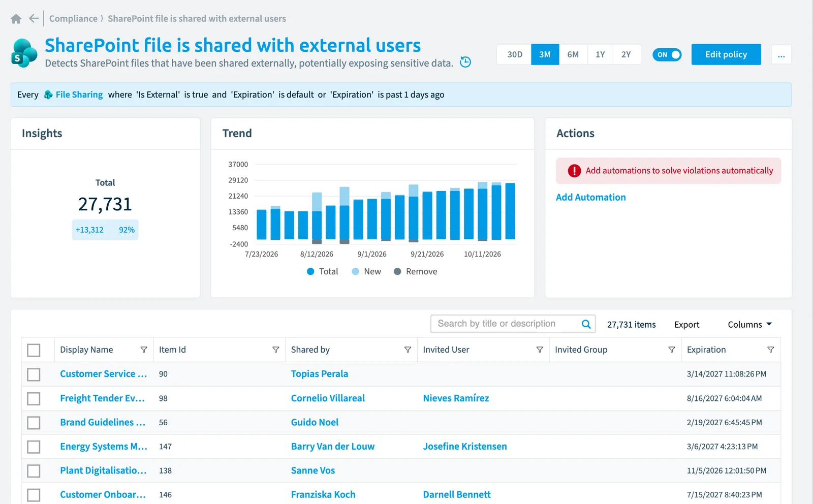Open the Energy Systems M... item link
This screenshot has width=813, height=504.
pos(104,447)
